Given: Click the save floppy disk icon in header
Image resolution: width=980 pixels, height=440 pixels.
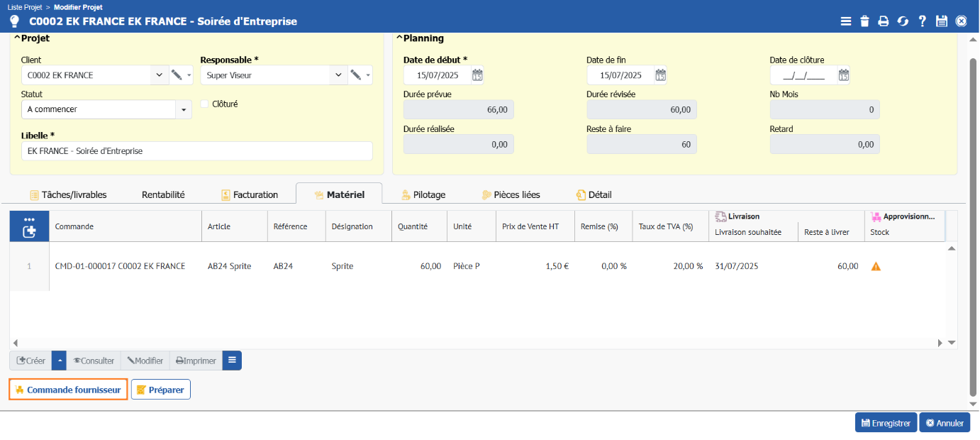Looking at the screenshot, I should (x=942, y=21).
